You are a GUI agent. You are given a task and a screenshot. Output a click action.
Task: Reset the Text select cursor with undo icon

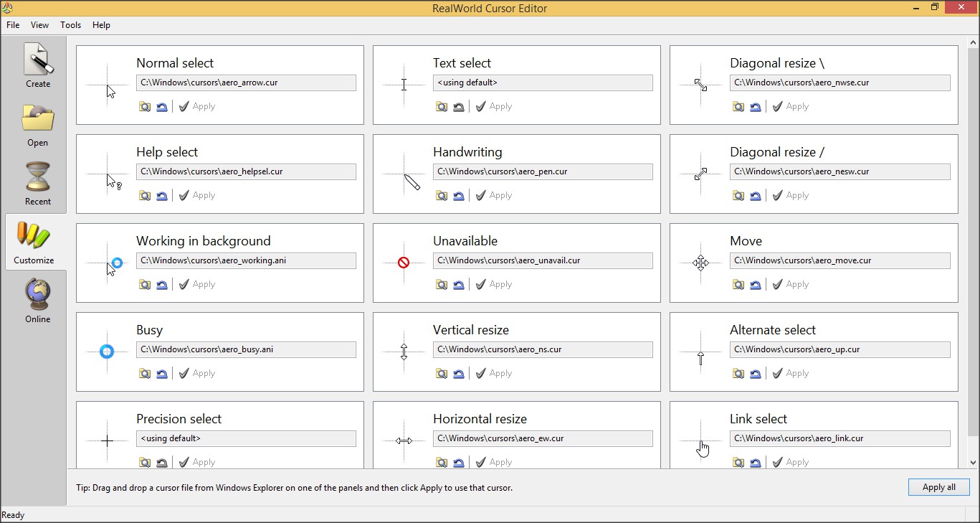click(458, 105)
